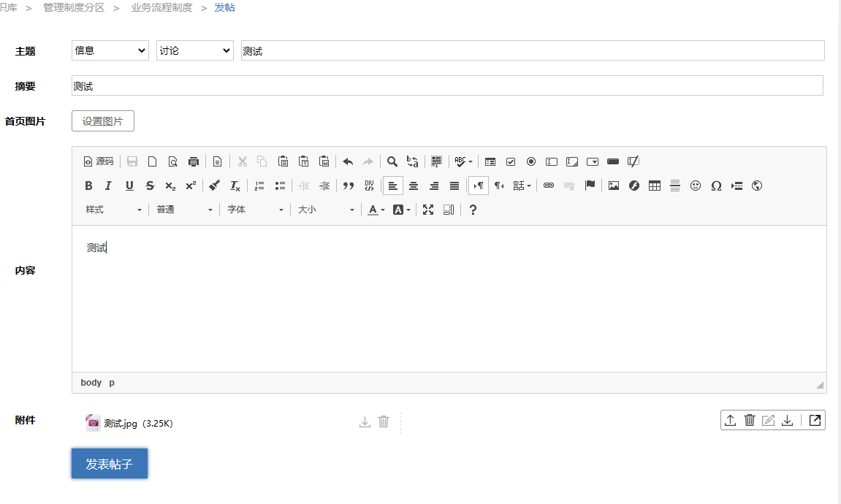Align text right
The height and width of the screenshot is (504, 841).
click(x=434, y=186)
